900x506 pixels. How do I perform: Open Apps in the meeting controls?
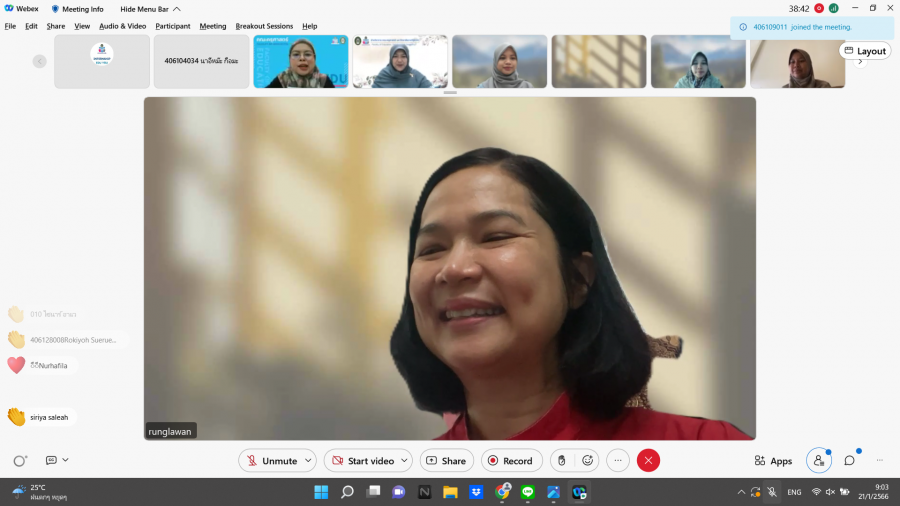[x=773, y=461]
